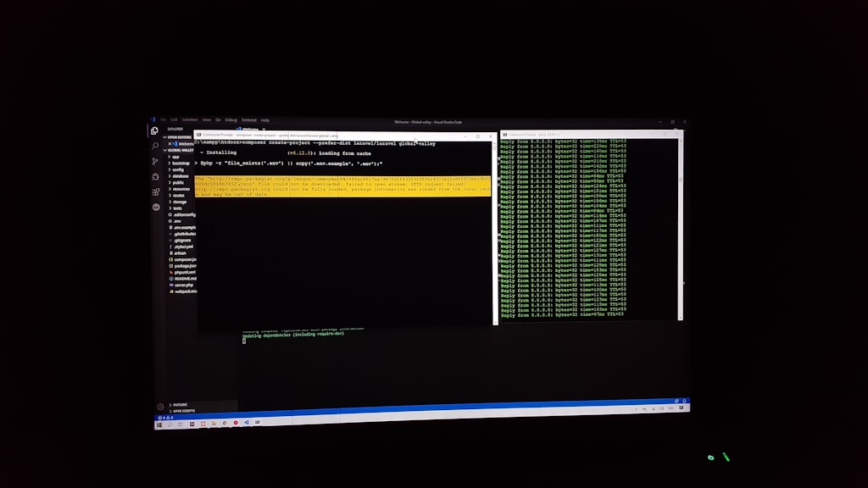Open the Extensions view in activity bar
Screen dimensions: 868x488
[x=155, y=191]
